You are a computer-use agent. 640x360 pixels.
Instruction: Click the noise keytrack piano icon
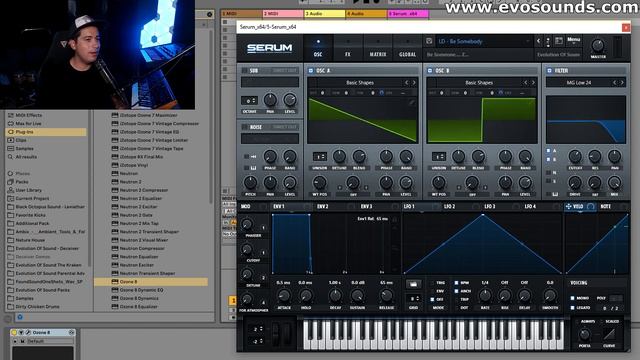tap(253, 168)
